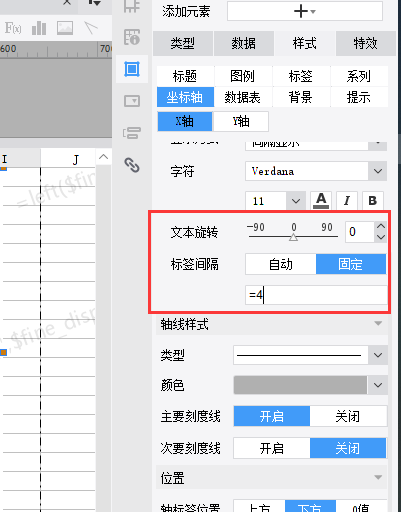401x512 pixels.
Task: Decrease text rotation with down arrow
Action: coord(381,237)
